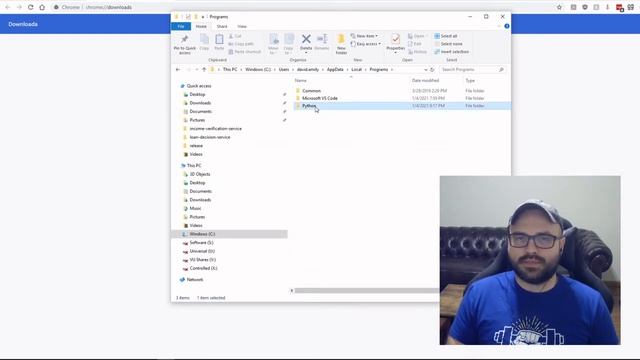
Task: Select Windows (C:) drive in navigation pane
Action: 229,234
